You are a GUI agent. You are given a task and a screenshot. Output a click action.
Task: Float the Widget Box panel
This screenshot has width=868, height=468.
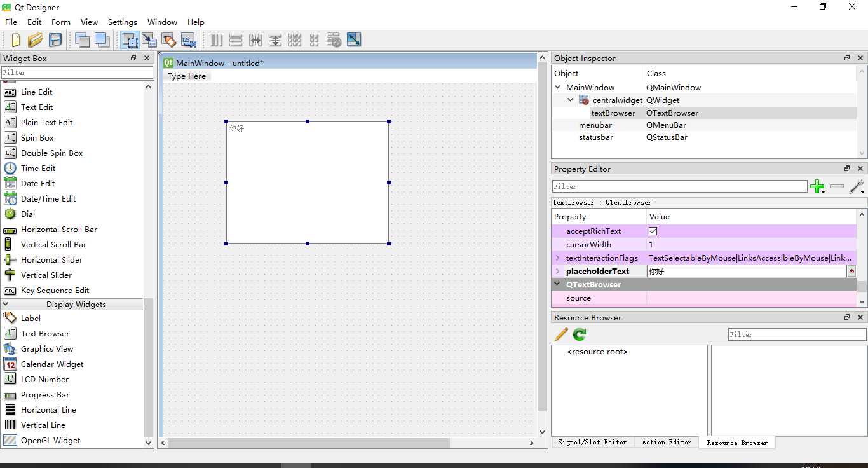click(133, 58)
